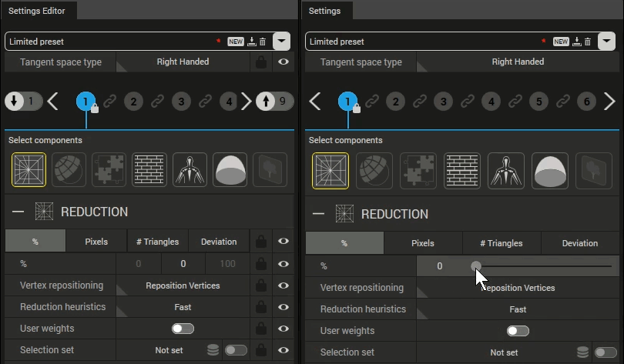Delete preset via trash icon in Settings Editor
This screenshot has height=364, width=624.
click(262, 42)
